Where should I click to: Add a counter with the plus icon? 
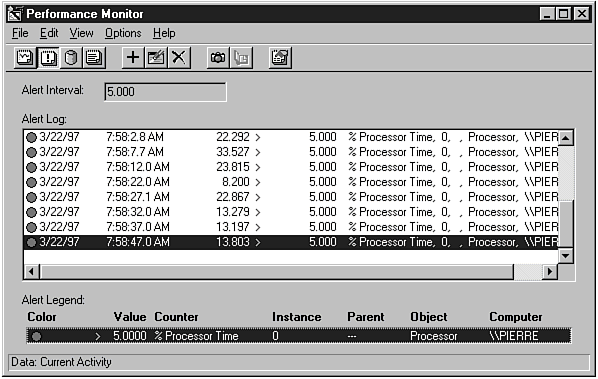coord(133,58)
